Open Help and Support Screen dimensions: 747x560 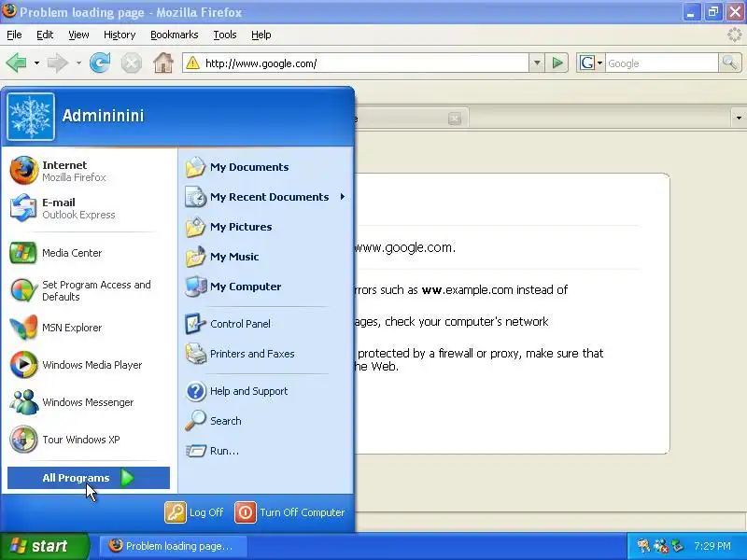[265, 391]
